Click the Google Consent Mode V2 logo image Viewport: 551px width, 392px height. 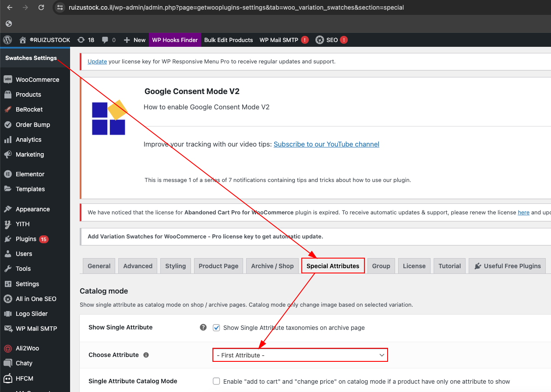coord(109,117)
